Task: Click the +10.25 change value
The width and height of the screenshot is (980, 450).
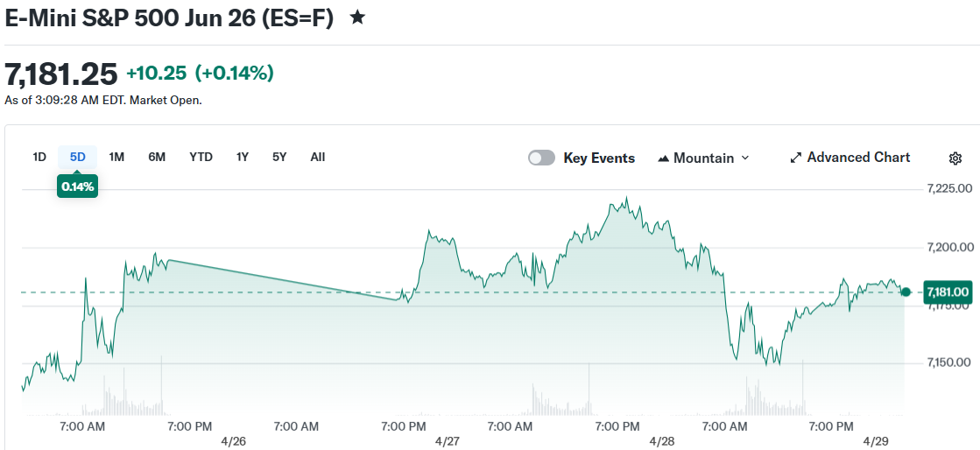Action: [x=156, y=74]
